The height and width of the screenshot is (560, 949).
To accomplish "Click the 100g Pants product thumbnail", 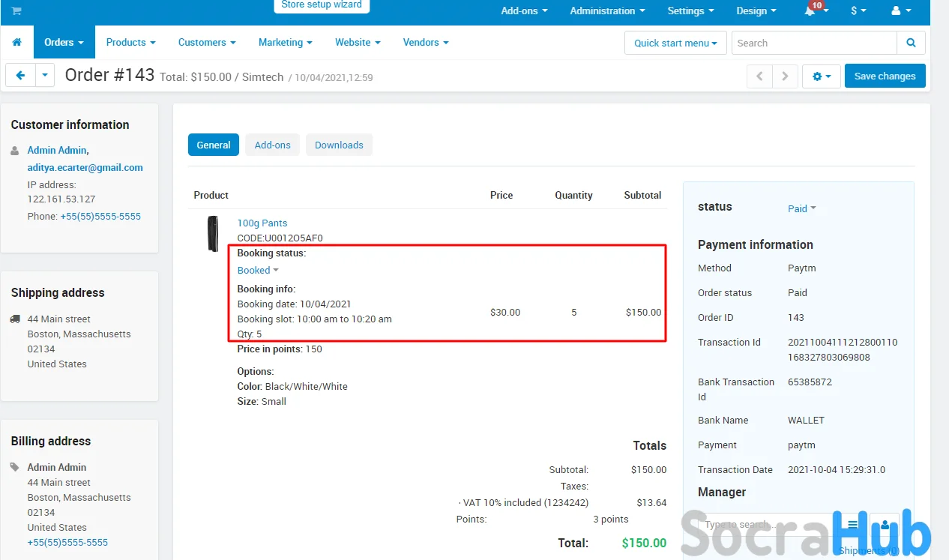I will tap(213, 233).
